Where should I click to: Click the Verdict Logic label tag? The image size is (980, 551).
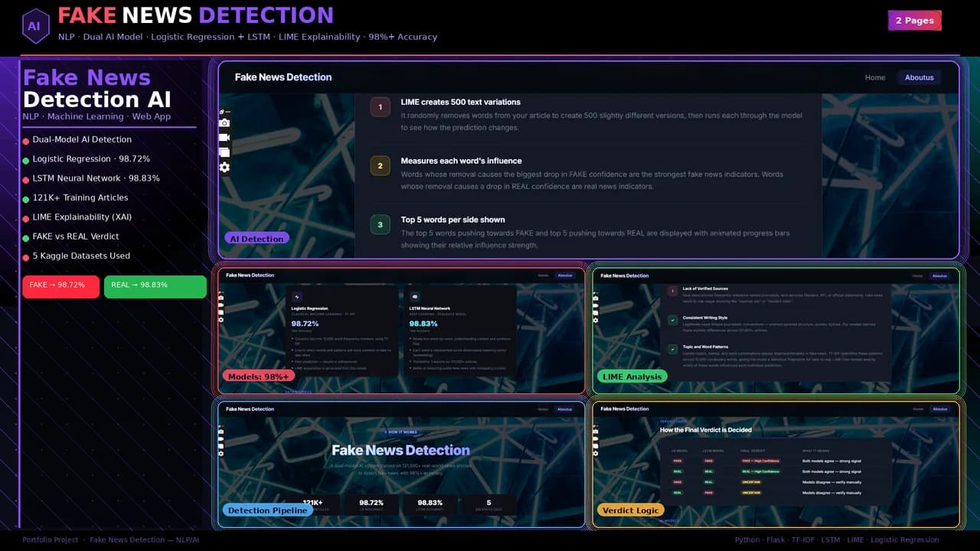[x=630, y=510]
